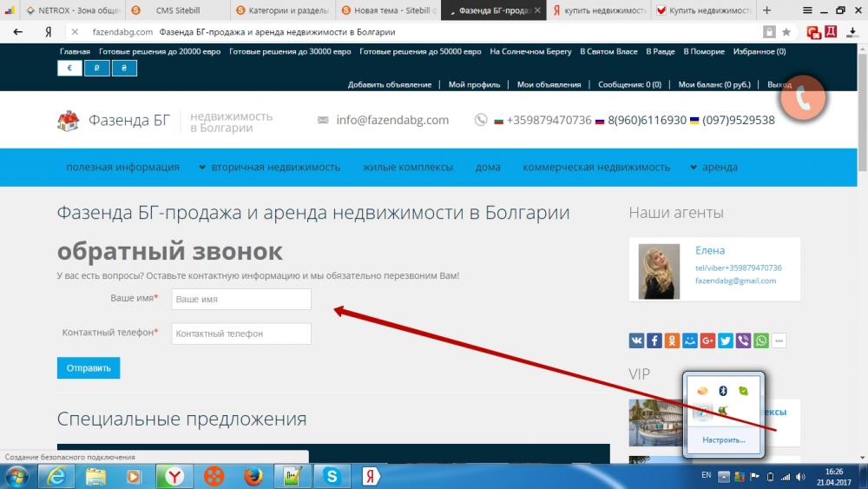The height and width of the screenshot is (489, 868).
Task: Share page via Twitter icon
Action: 725,340
